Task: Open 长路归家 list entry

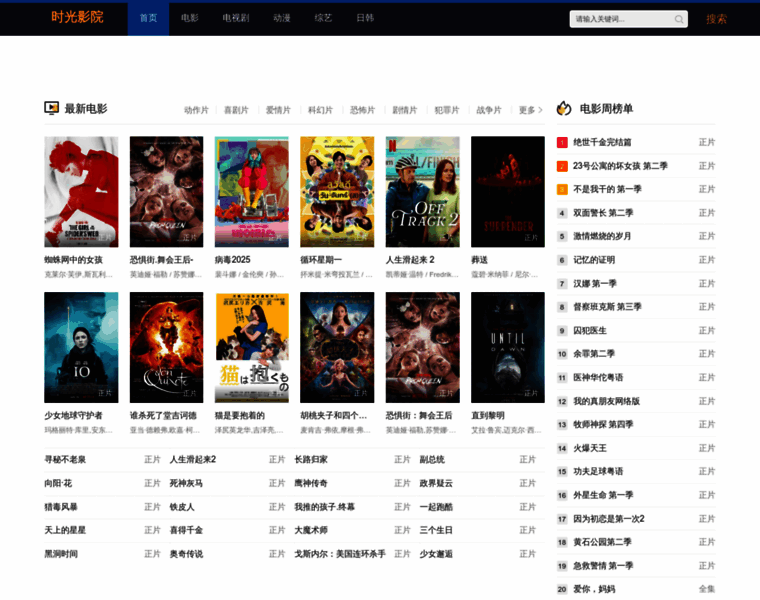Action: coord(311,459)
